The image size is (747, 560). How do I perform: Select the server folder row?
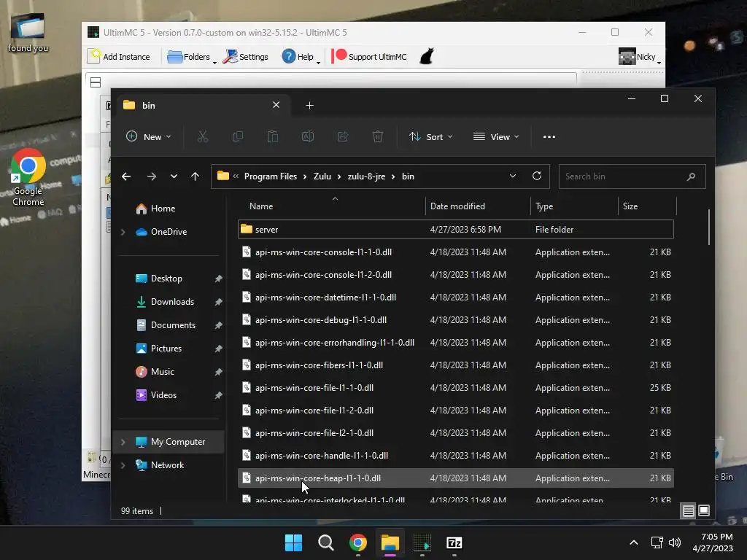point(455,230)
